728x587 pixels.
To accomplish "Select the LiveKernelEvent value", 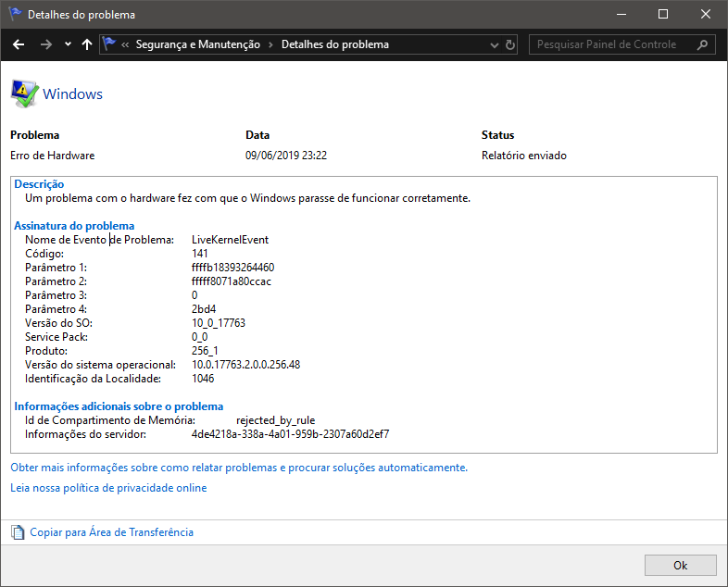I will coord(231,240).
